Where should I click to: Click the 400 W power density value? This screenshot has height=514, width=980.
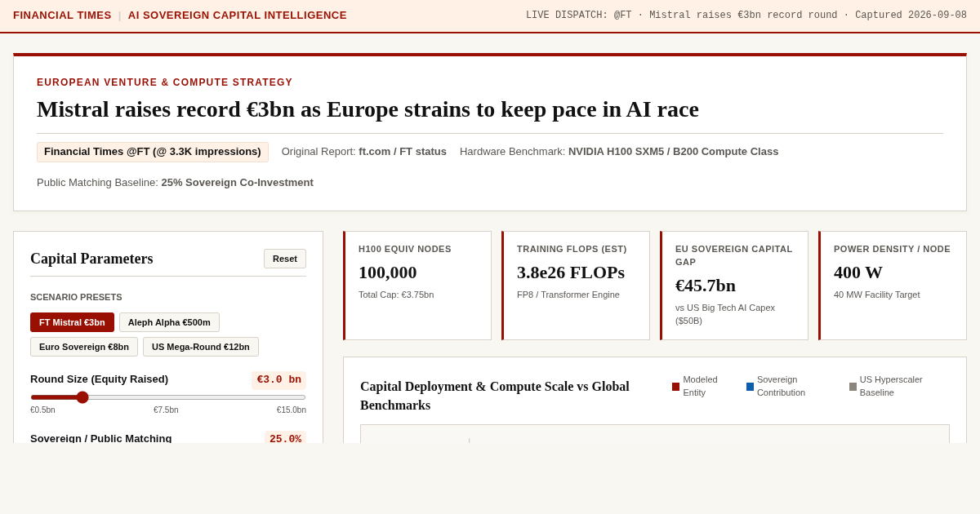(858, 273)
